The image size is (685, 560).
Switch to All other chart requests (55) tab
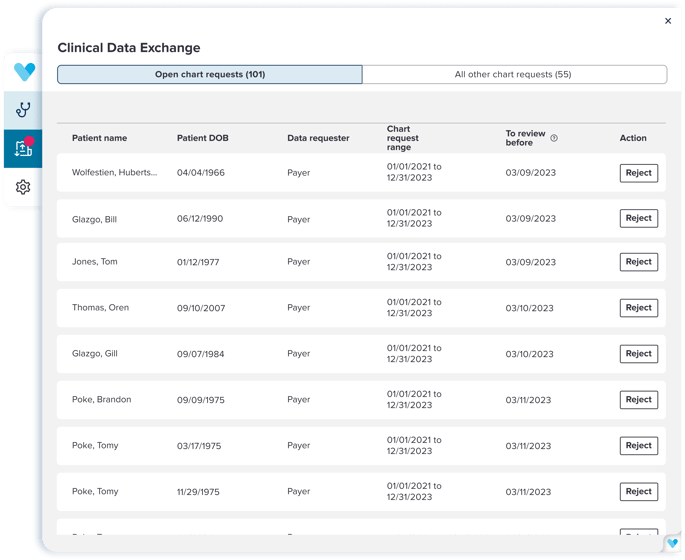pyautogui.click(x=513, y=74)
